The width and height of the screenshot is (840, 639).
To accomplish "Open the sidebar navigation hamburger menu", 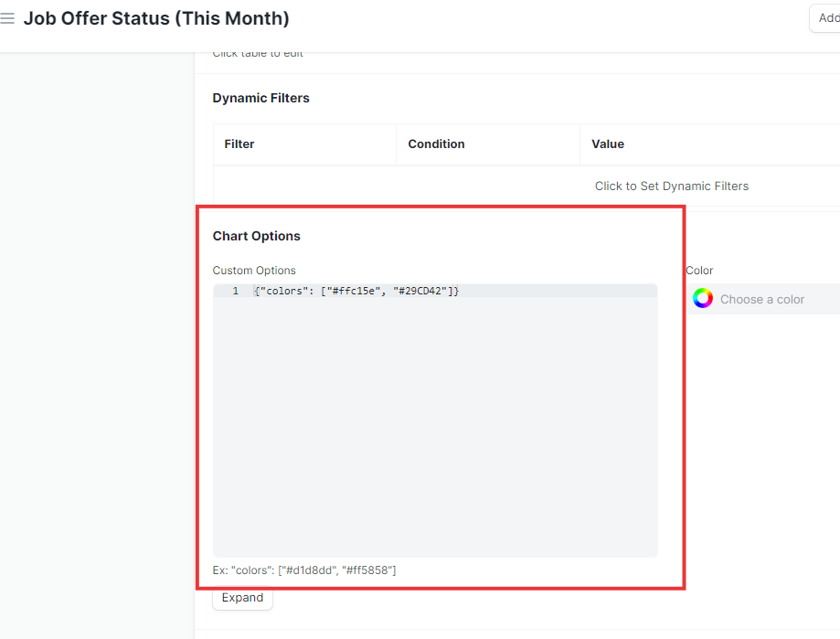I will [8, 17].
